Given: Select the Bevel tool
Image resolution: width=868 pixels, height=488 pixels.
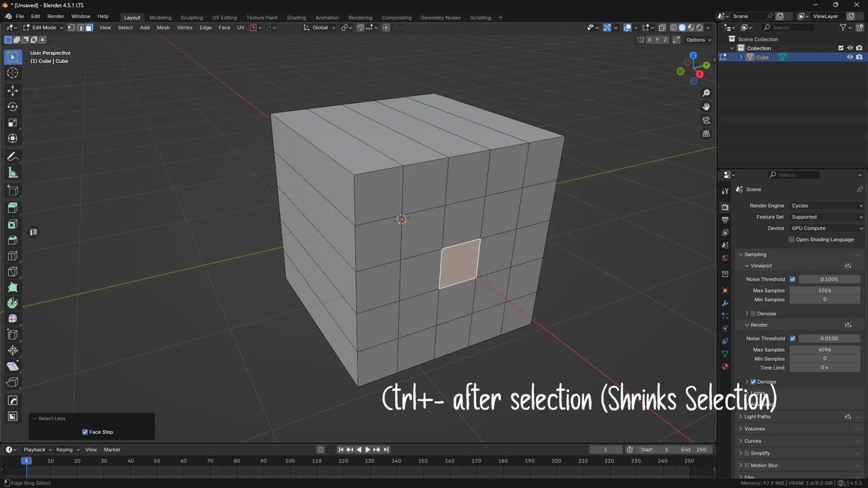Looking at the screenshot, I should (12, 240).
